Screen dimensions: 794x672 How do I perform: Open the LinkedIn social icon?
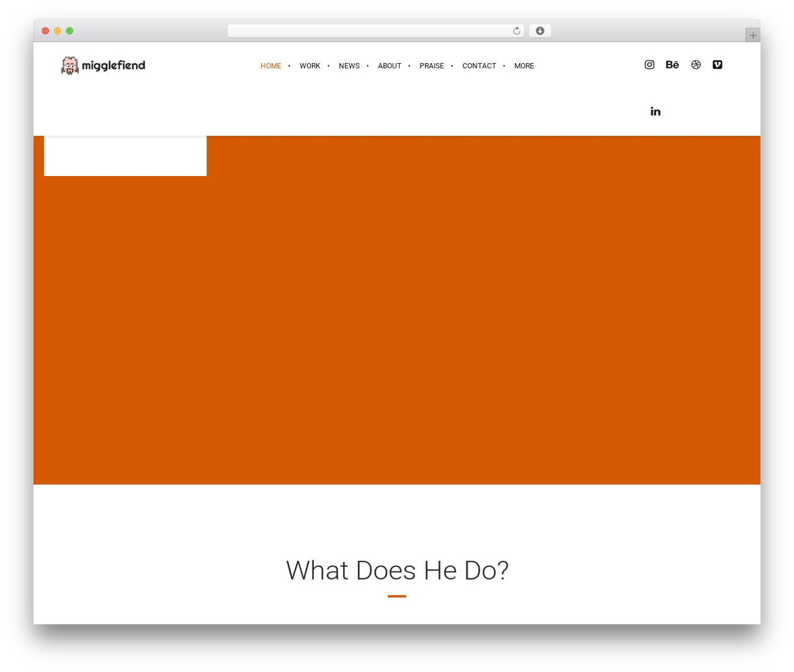pyautogui.click(x=656, y=112)
